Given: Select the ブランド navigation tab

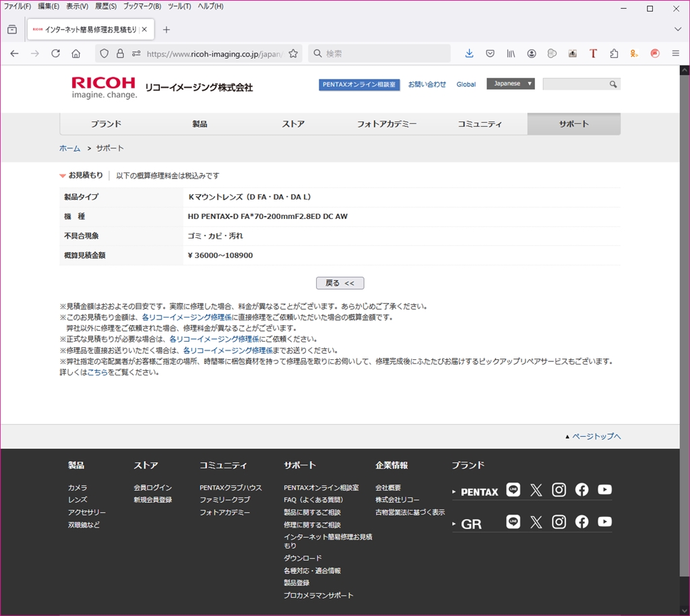Looking at the screenshot, I should [x=106, y=124].
